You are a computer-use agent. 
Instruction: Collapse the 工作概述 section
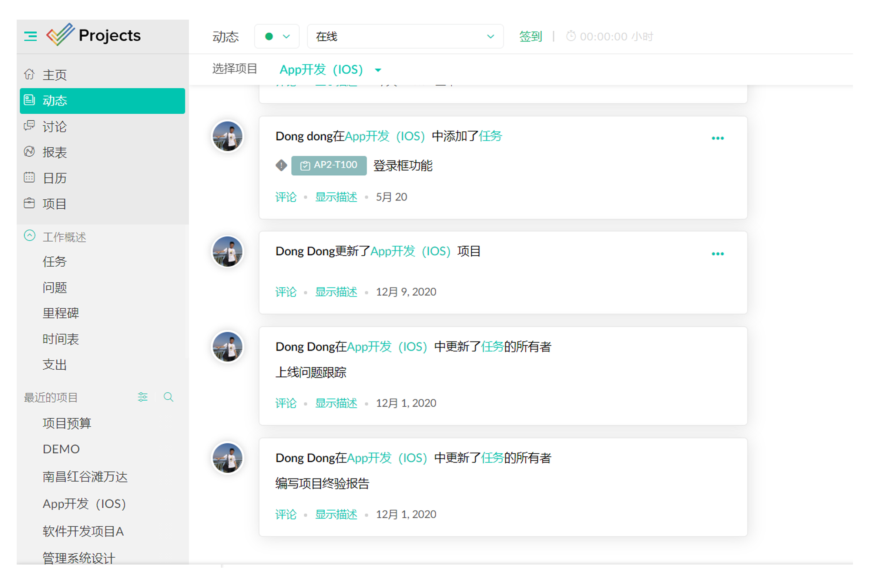coord(30,236)
